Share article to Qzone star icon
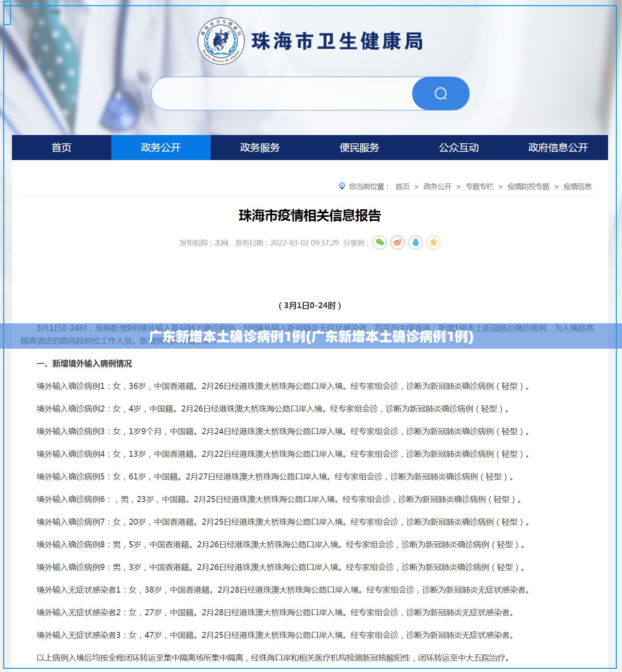Image resolution: width=622 pixels, height=672 pixels. 433,242
